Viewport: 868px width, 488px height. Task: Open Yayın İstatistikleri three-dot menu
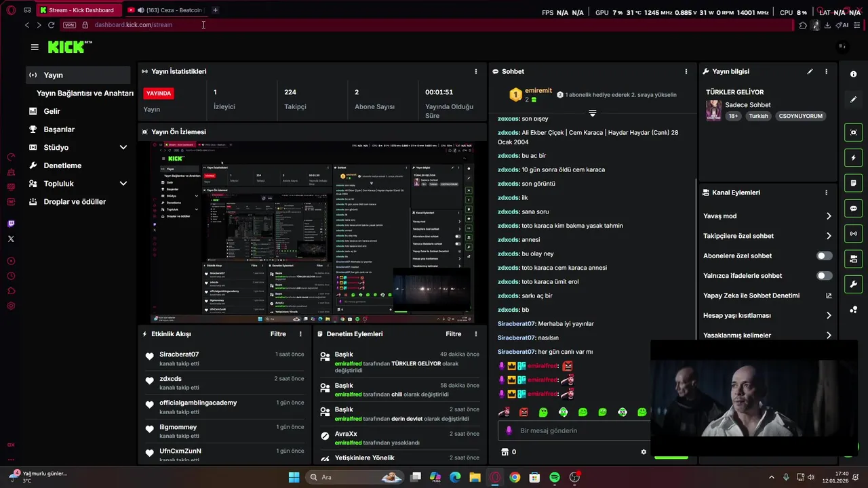tap(475, 71)
